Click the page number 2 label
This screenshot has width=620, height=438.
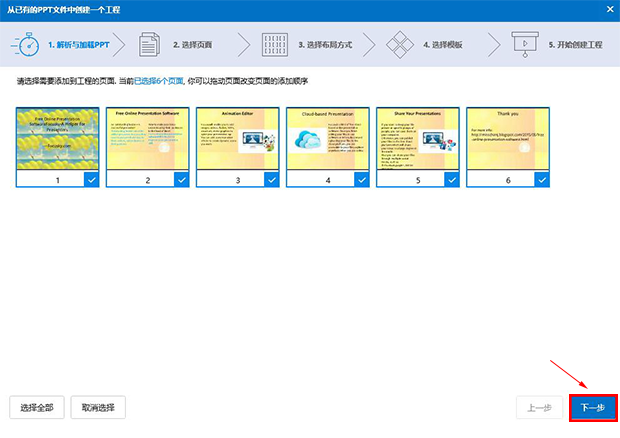[147, 180]
